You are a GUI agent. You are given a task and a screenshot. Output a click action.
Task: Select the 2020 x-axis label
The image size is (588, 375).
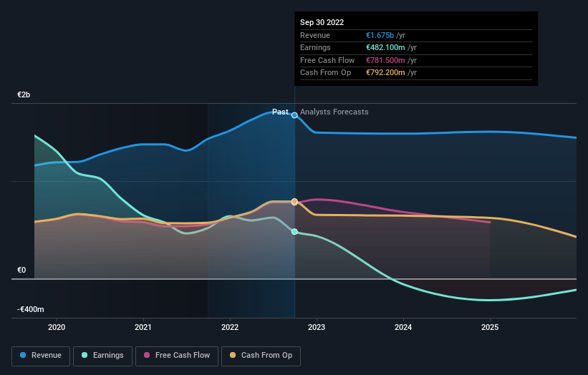[x=57, y=328]
